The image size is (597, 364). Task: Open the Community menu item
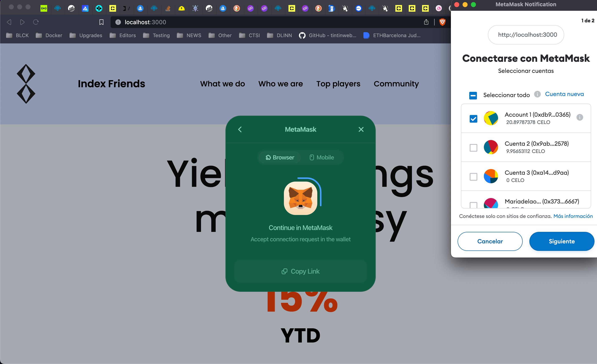(x=396, y=84)
